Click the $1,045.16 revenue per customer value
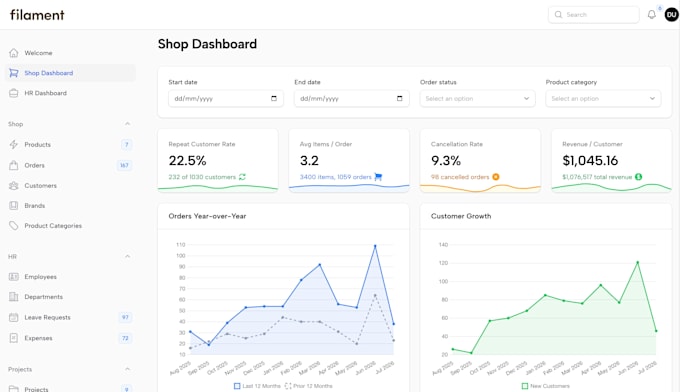This screenshot has width=680, height=392. pos(590,160)
